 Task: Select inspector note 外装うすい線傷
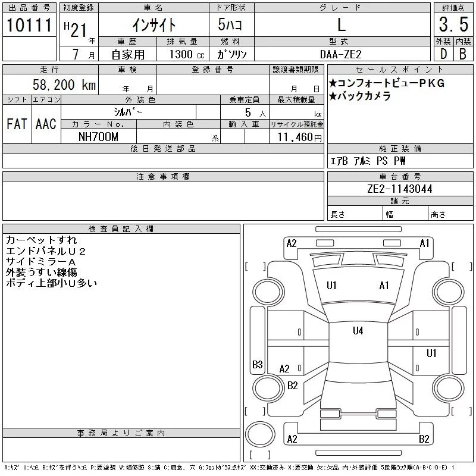tap(42, 272)
